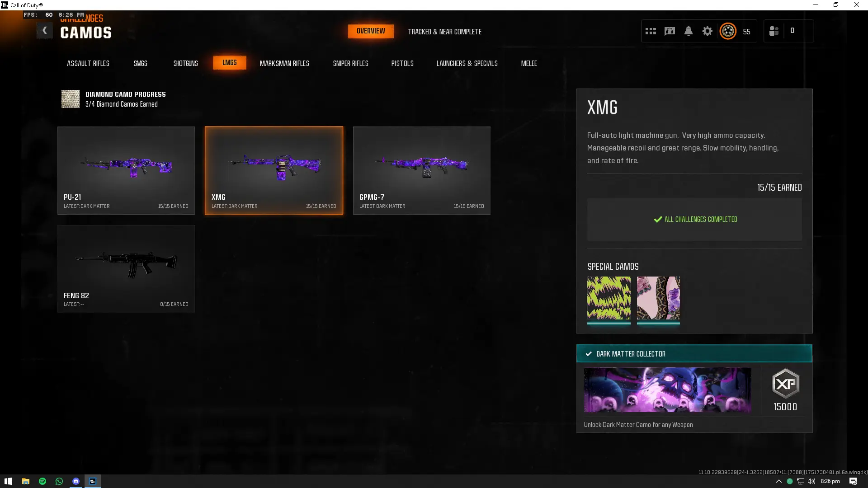This screenshot has width=868, height=488.
Task: Switch to the Sniper Rifles tab
Action: pyautogui.click(x=350, y=63)
